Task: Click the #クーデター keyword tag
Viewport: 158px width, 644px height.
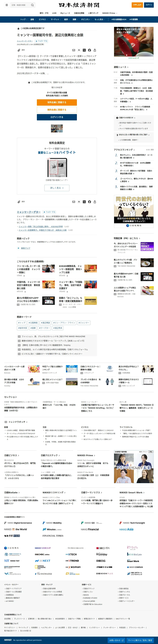Action: [45, 328]
